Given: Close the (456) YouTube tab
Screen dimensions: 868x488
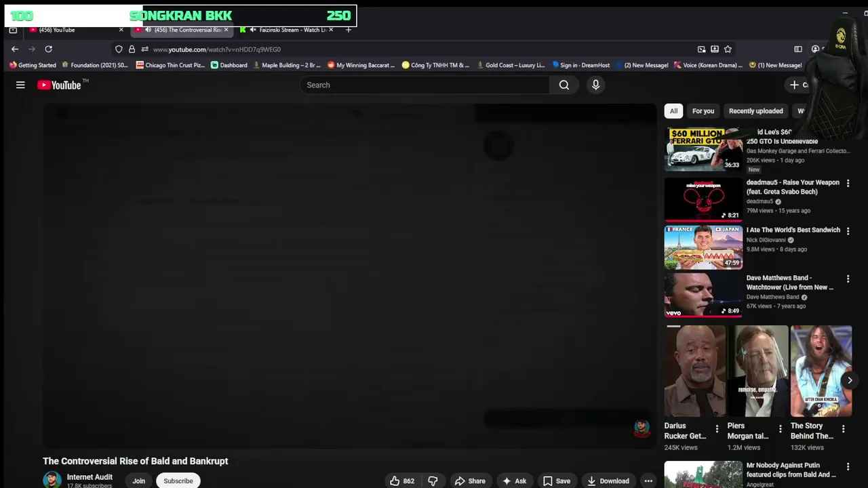Looking at the screenshot, I should (121, 30).
